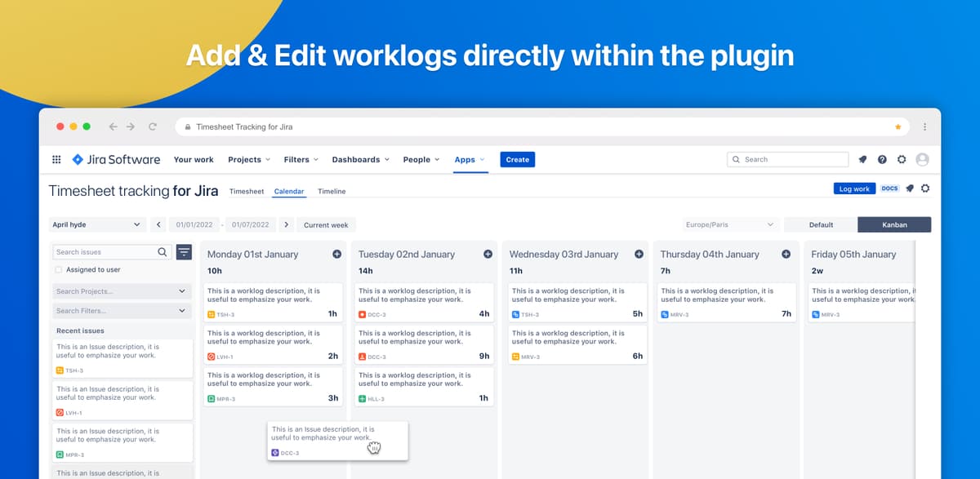Click the floating DCC-3 issue card
The height and width of the screenshot is (479, 980).
coord(337,441)
